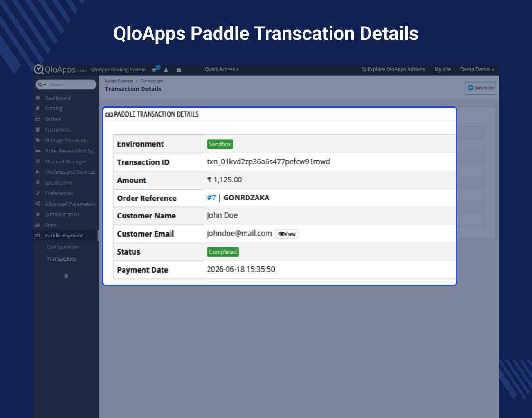Select email johndoe@mail.com

[x=239, y=233]
